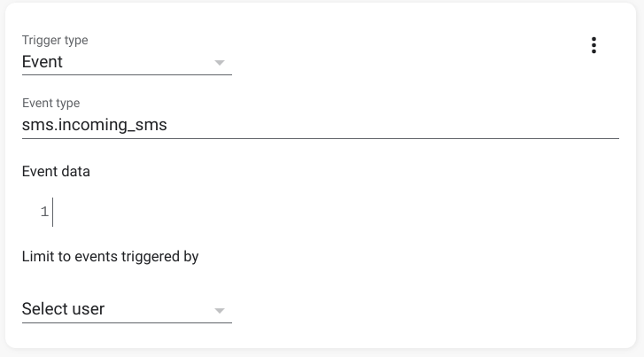Click the sms.incoming_sms text value
Screen dimensions: 644x357
click(94, 126)
